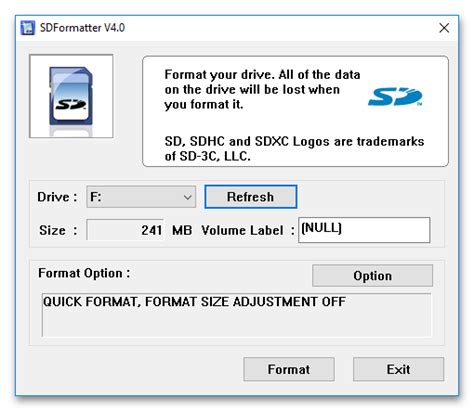Click the Refresh button
This screenshot has height=411, width=474.
pos(251,197)
